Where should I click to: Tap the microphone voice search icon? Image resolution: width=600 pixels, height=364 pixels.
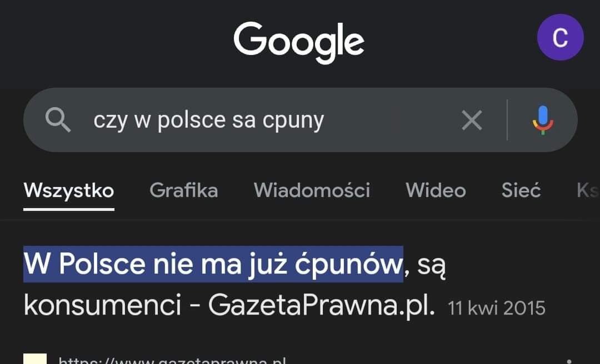click(x=542, y=120)
